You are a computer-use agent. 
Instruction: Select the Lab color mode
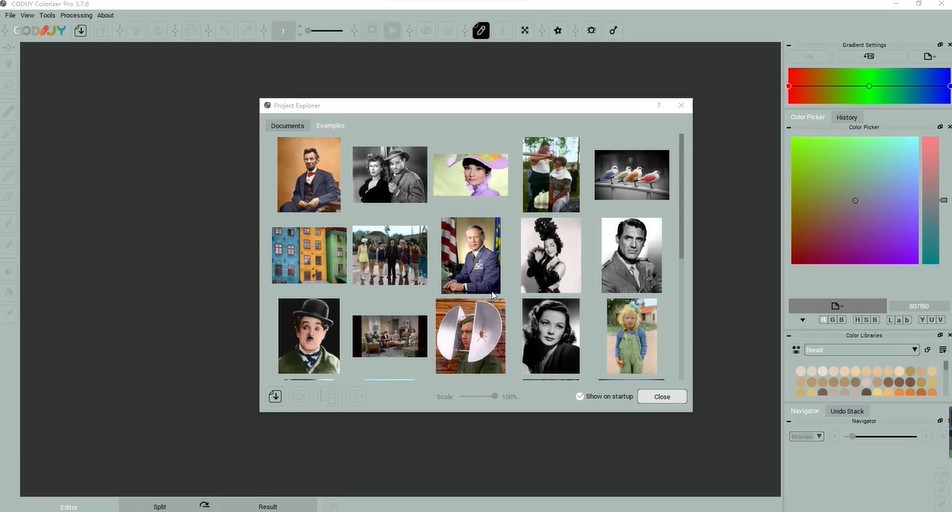click(899, 320)
